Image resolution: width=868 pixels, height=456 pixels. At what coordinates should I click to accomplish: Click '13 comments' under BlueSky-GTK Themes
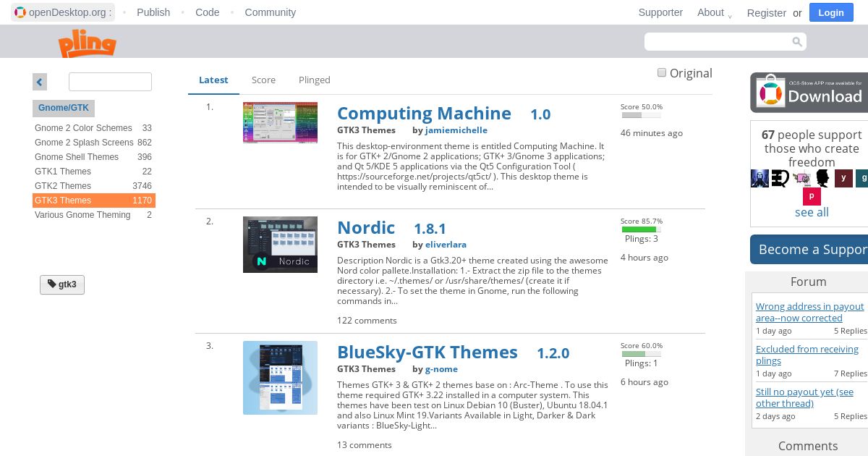(365, 445)
